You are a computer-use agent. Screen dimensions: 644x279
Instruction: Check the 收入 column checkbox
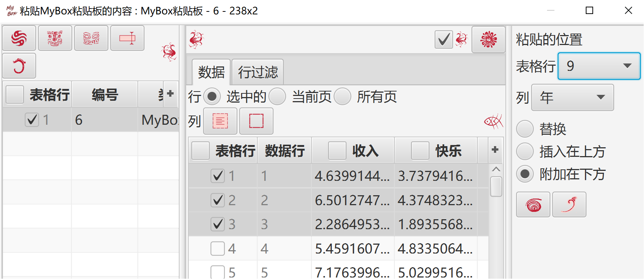click(x=337, y=151)
